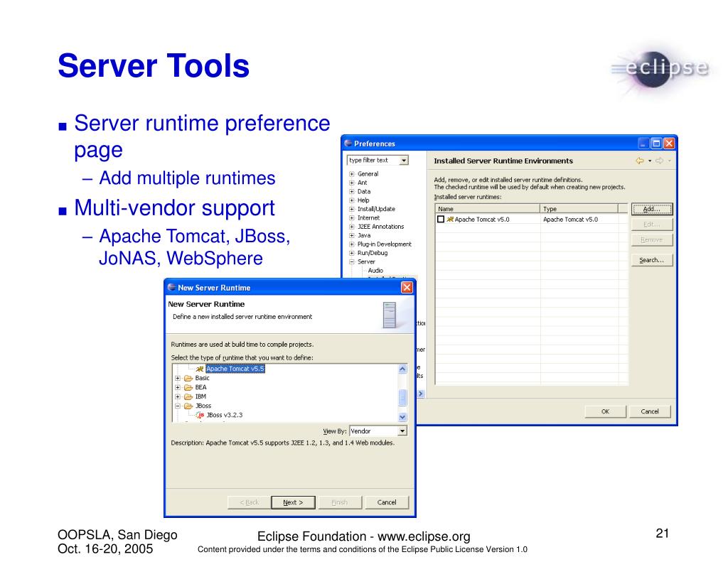Click the Eclipse icon in New Server Runtime title bar
This screenshot has width=728, height=562.
[x=172, y=287]
